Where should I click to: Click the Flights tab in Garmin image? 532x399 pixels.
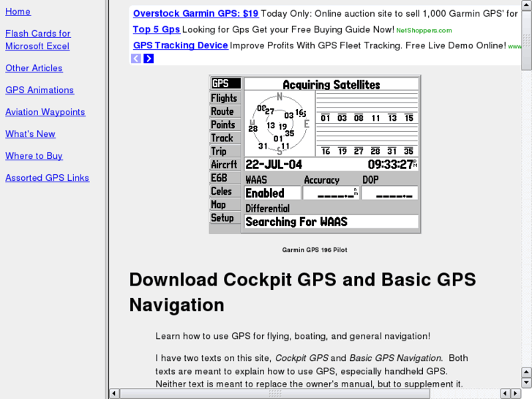(x=225, y=98)
